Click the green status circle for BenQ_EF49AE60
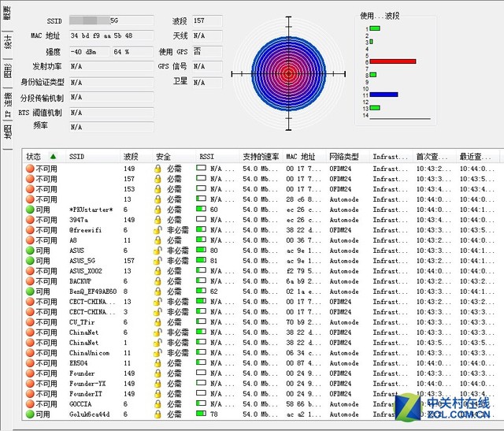Viewport: 504px width, 431px height. [x=30, y=292]
